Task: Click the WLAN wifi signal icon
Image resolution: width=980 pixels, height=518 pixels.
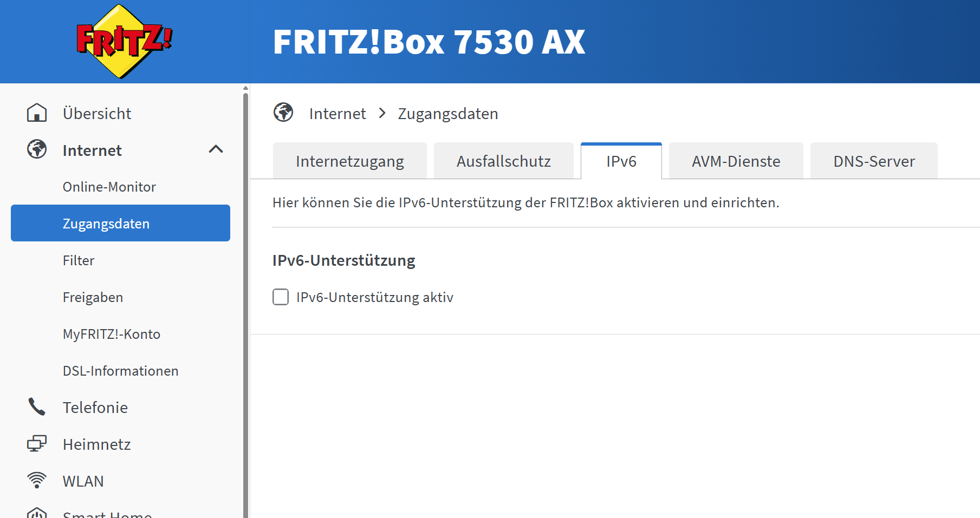Action: [x=37, y=480]
